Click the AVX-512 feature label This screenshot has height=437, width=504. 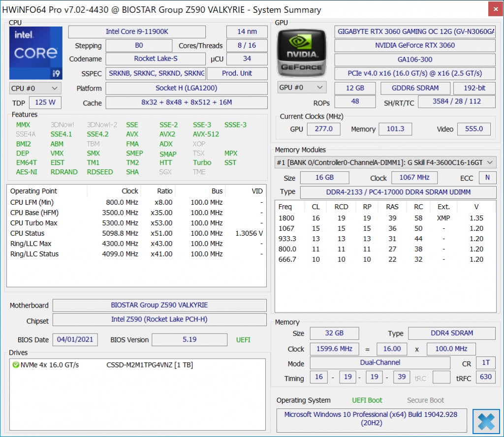pyautogui.click(x=206, y=134)
